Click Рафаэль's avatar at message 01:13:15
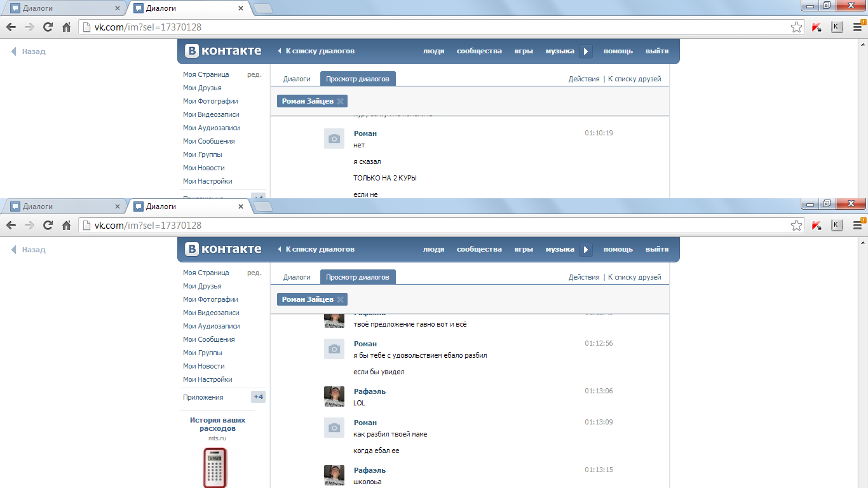Screen dimensions: 868x488 click(334, 475)
